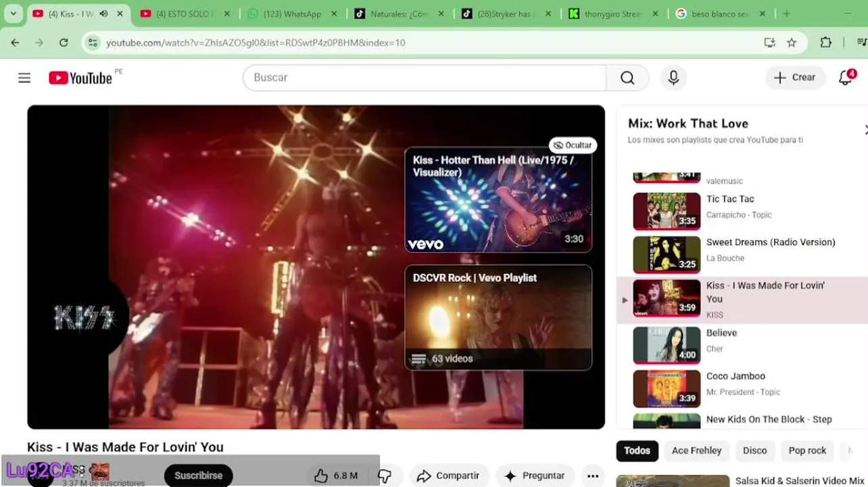Mute the Kiss tab audio icon

click(103, 14)
